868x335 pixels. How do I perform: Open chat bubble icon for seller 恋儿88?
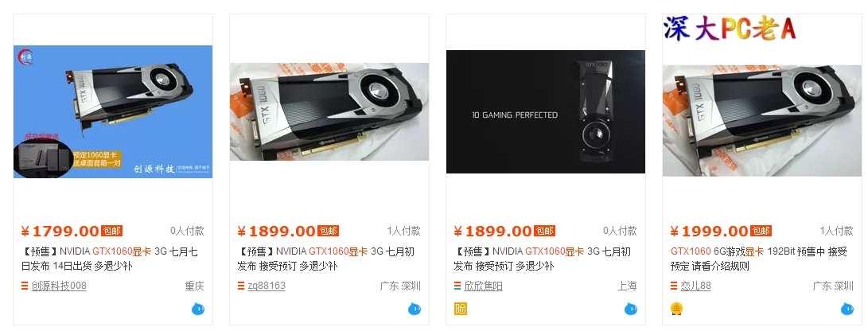(847, 309)
